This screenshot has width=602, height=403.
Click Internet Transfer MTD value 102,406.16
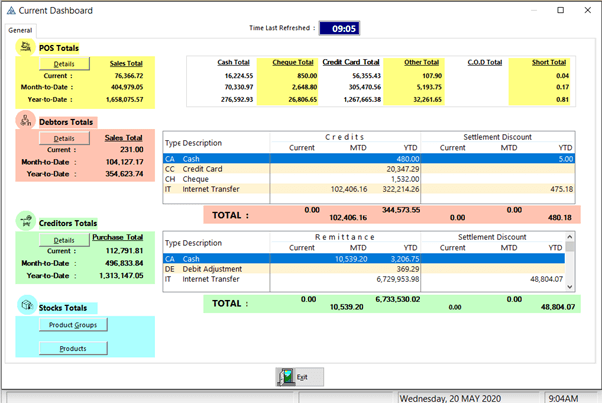pyautogui.click(x=349, y=189)
